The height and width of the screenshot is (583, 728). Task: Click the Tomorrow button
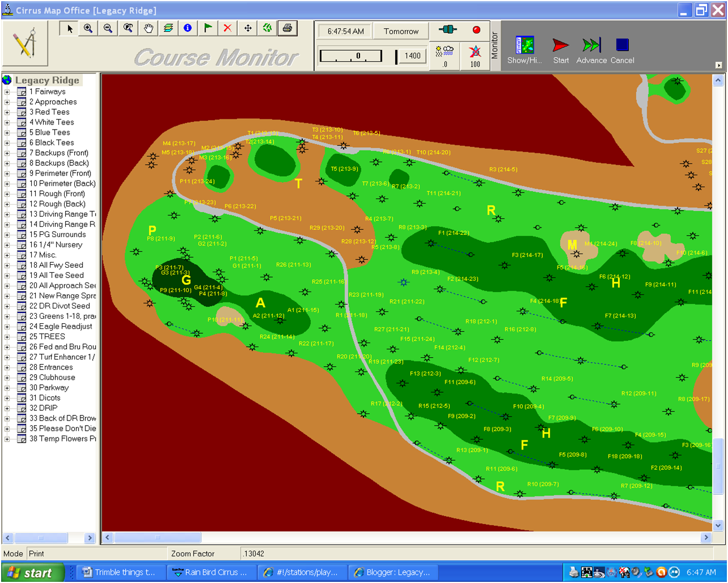click(401, 31)
